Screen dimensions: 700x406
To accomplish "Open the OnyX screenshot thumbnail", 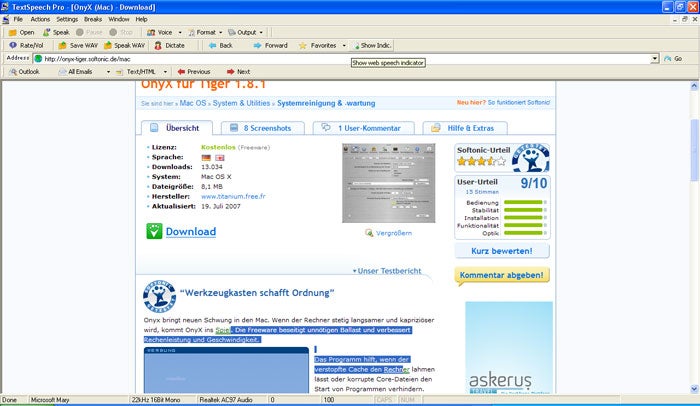I will [x=388, y=183].
